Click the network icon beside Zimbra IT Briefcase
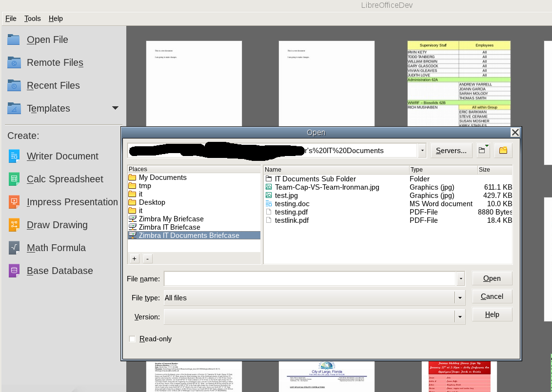The width and height of the screenshot is (552, 392). 132,227
